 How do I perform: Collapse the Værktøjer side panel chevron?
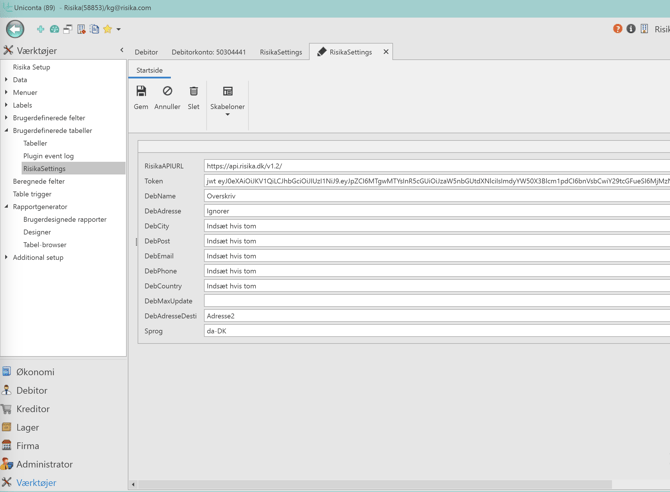[x=122, y=50]
